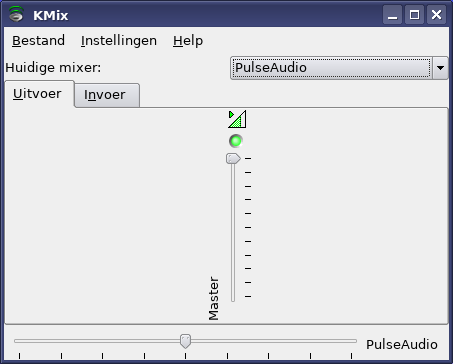Viewport: 453px width, 364px height.
Task: Click the KMix application icon in title bar
Action: [x=16, y=14]
